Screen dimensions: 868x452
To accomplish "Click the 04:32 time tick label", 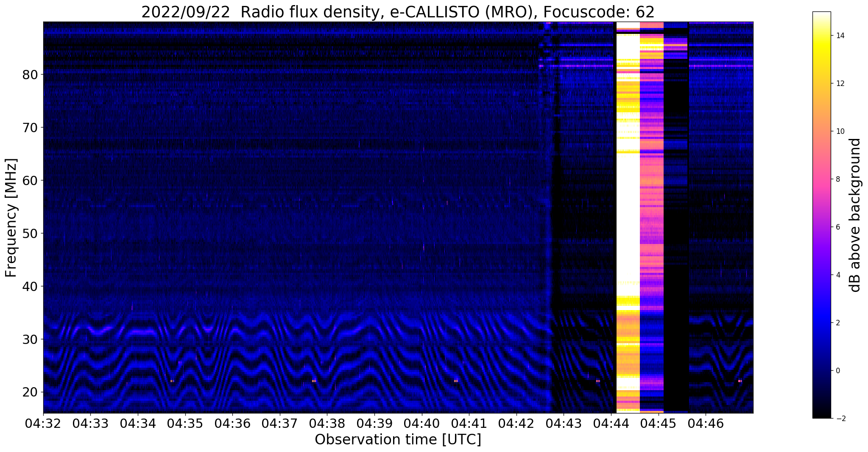I will (43, 423).
